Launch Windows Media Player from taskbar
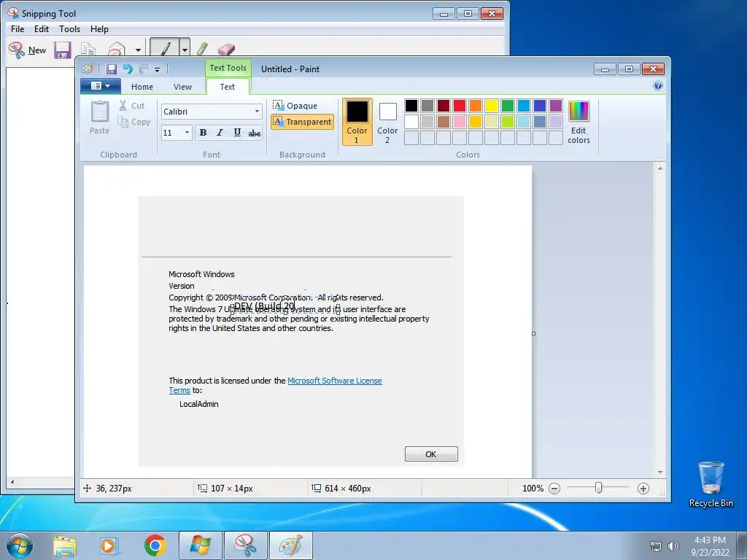The width and height of the screenshot is (747, 560). [x=109, y=546]
